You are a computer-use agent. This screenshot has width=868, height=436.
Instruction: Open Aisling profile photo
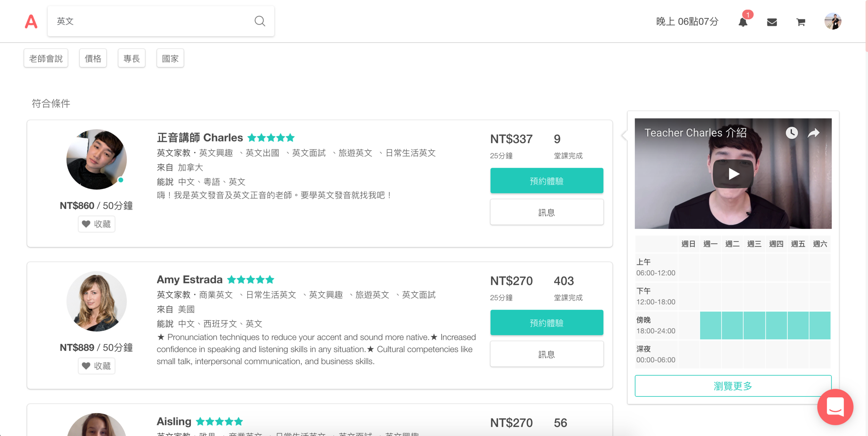(97, 425)
